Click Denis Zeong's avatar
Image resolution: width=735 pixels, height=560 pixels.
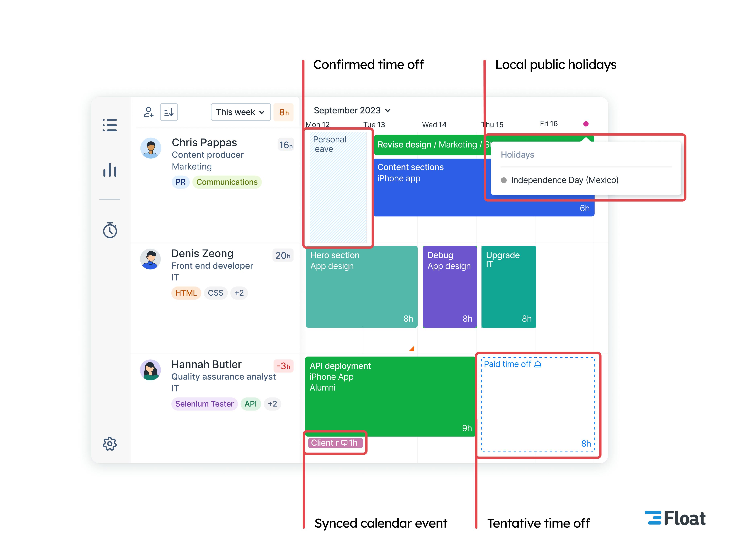[150, 259]
